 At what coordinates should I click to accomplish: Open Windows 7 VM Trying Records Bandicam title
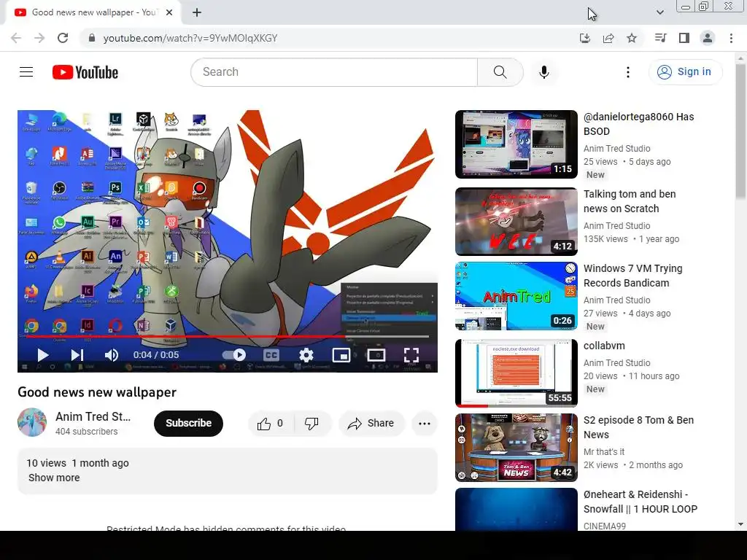632,276
